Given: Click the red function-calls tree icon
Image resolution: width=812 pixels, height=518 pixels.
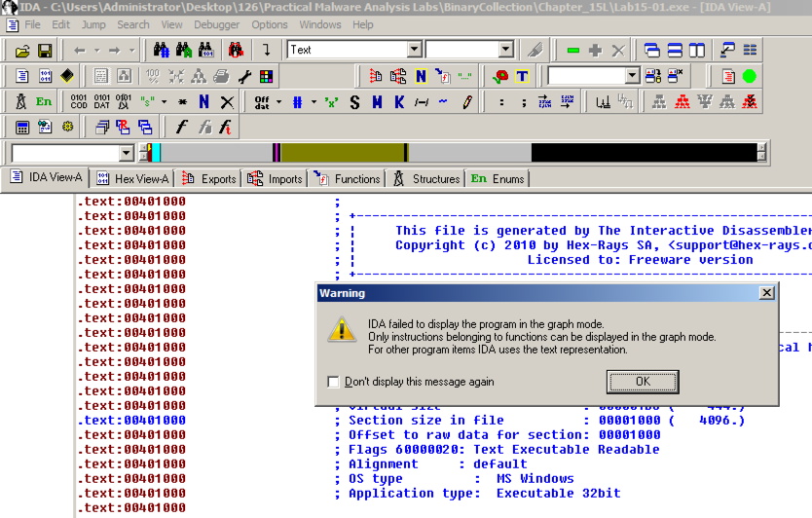Looking at the screenshot, I should [x=682, y=102].
